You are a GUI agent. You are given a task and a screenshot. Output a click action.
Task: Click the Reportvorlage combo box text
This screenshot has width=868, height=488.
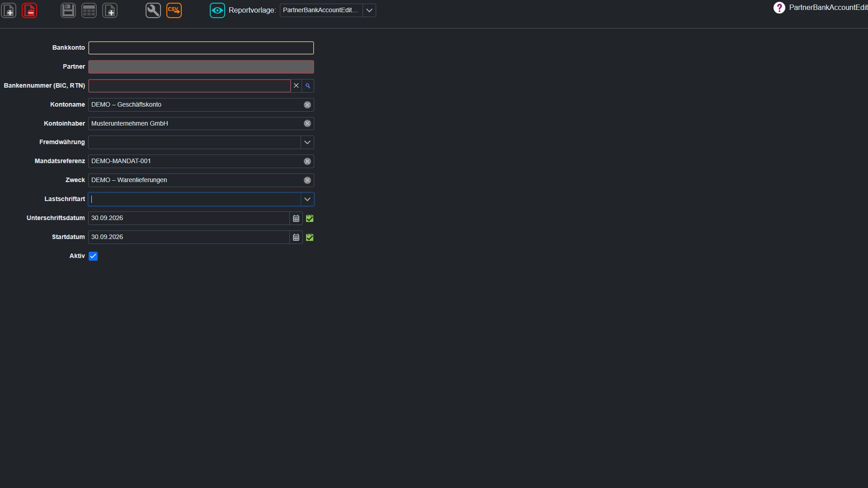[321, 10]
